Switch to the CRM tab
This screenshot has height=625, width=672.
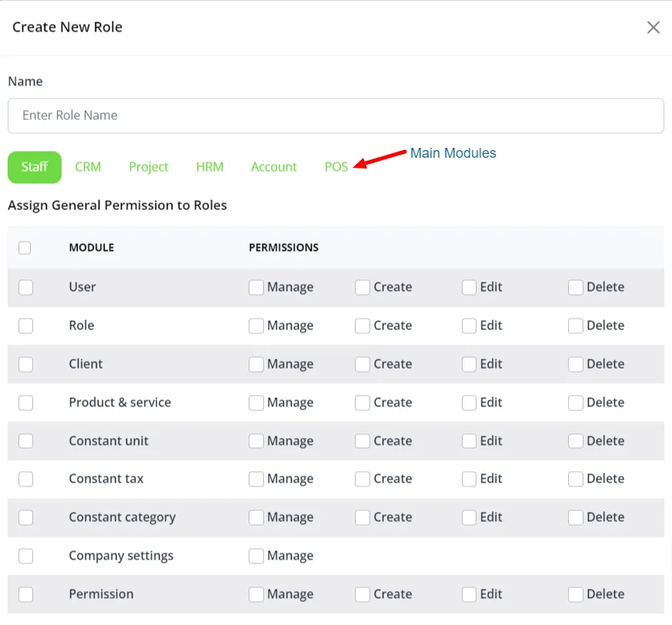[x=88, y=167]
